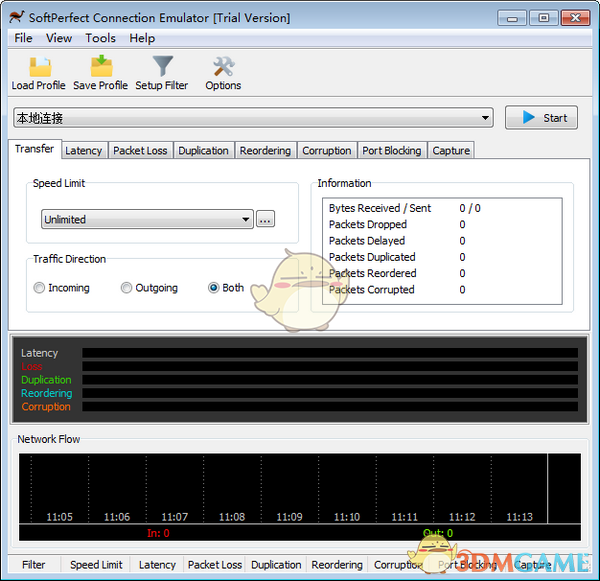
Task: Click Filter in the status bar
Action: point(34,565)
